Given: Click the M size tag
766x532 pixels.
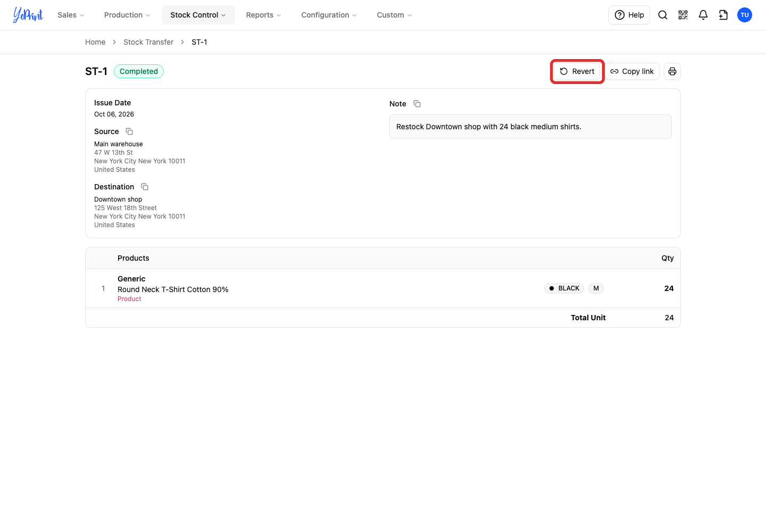Looking at the screenshot, I should 596,288.
